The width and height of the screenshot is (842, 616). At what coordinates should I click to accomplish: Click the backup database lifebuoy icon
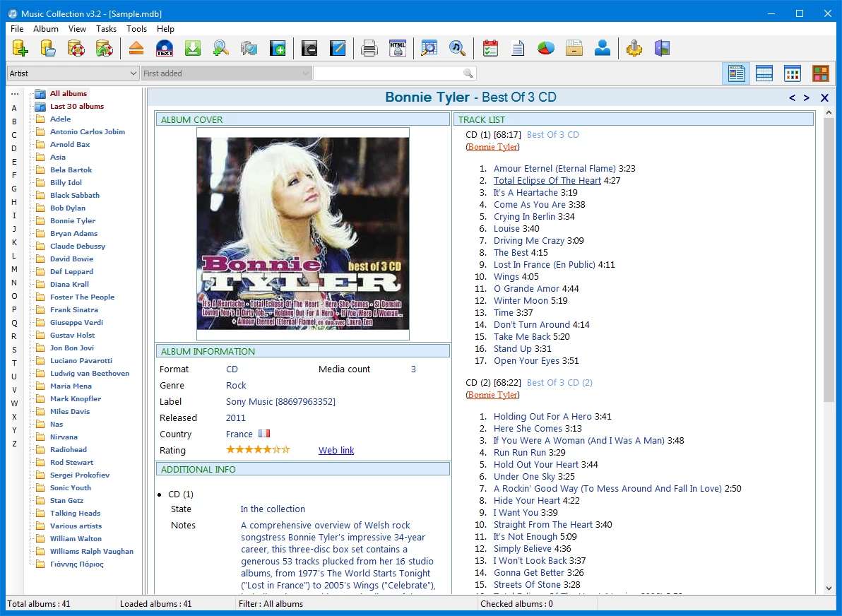pos(76,48)
